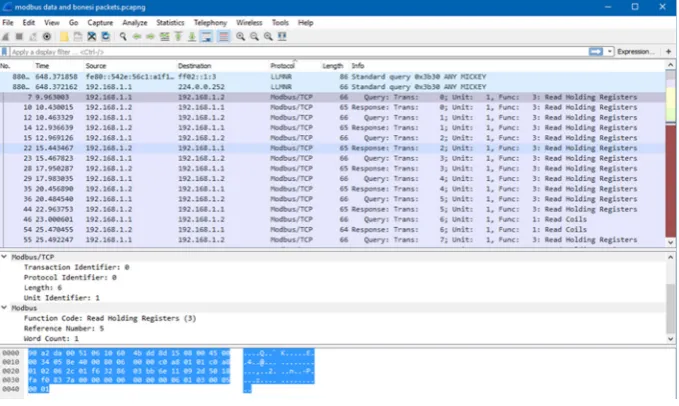The height and width of the screenshot is (406, 679).
Task: Zoom out the packet text
Action: point(254,37)
